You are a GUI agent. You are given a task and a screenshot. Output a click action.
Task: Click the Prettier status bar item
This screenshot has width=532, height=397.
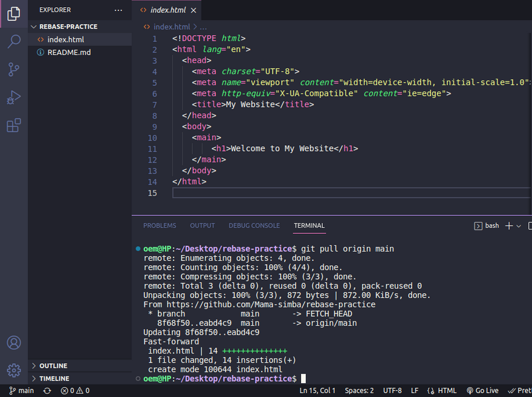(x=519, y=390)
